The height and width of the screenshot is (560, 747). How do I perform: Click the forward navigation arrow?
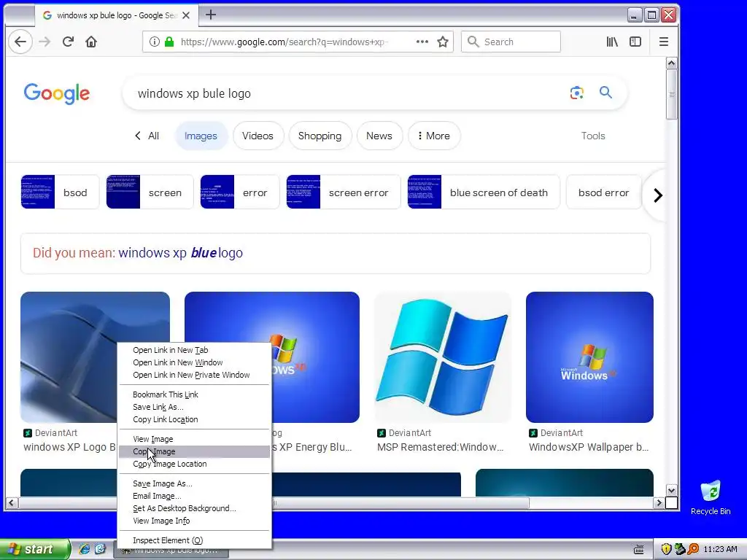point(44,42)
